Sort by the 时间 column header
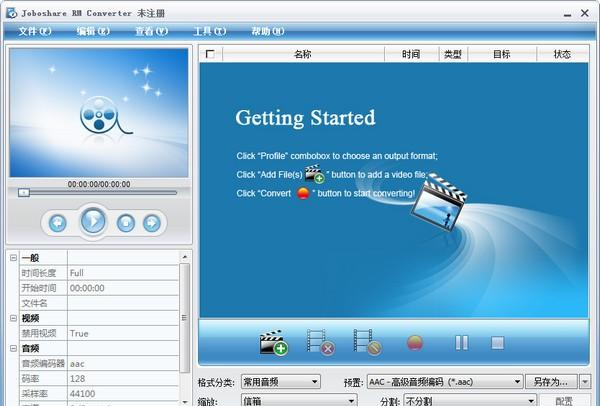600x406 pixels. point(411,54)
